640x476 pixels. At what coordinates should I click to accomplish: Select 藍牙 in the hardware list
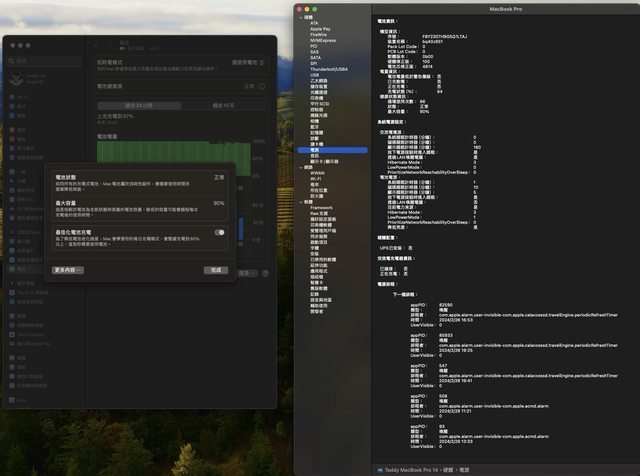[314, 127]
